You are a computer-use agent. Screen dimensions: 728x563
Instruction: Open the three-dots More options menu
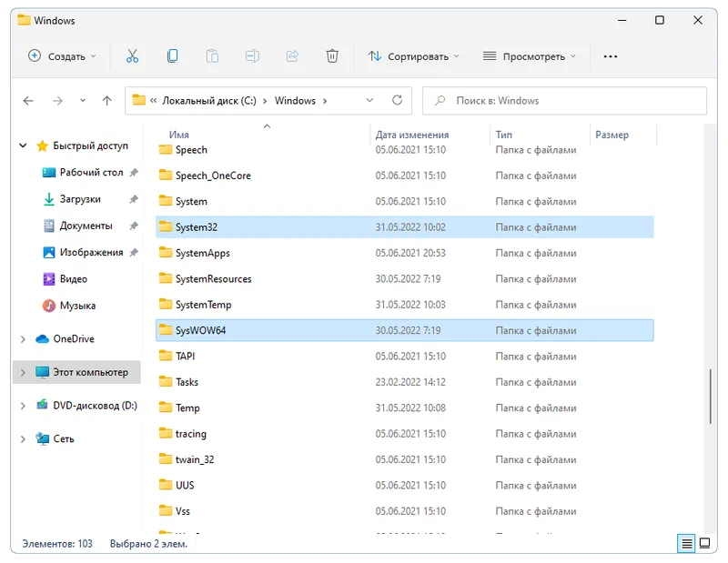tap(611, 56)
